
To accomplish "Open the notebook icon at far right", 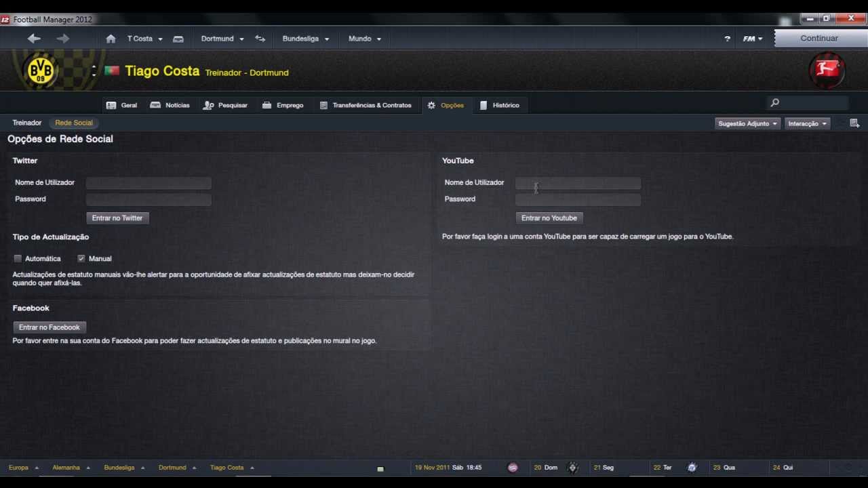I will 854,123.
